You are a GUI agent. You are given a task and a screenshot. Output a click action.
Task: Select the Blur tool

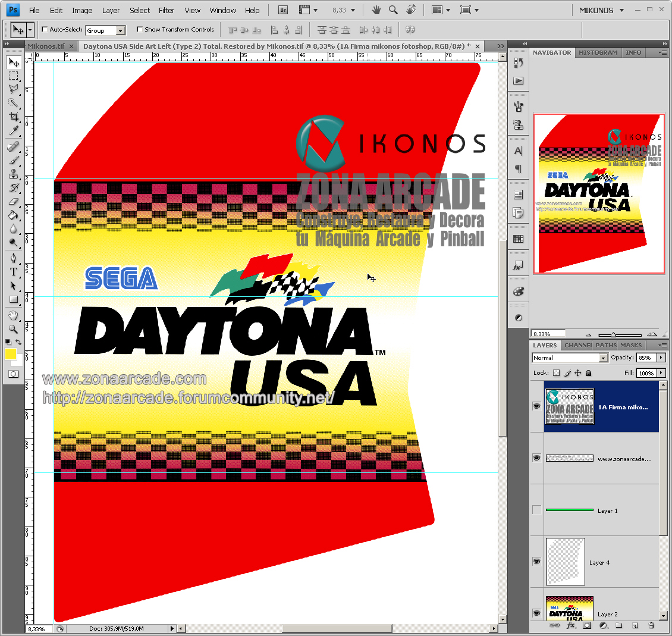(x=14, y=229)
